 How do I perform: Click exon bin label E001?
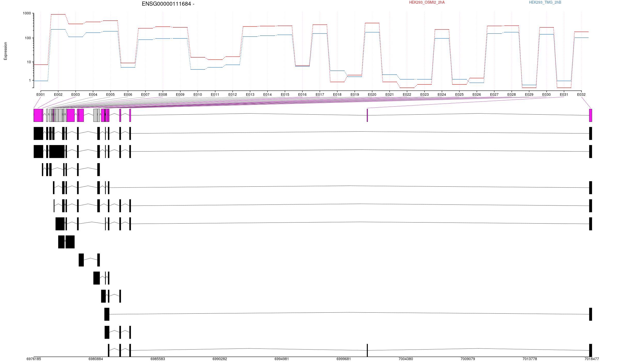41,94
